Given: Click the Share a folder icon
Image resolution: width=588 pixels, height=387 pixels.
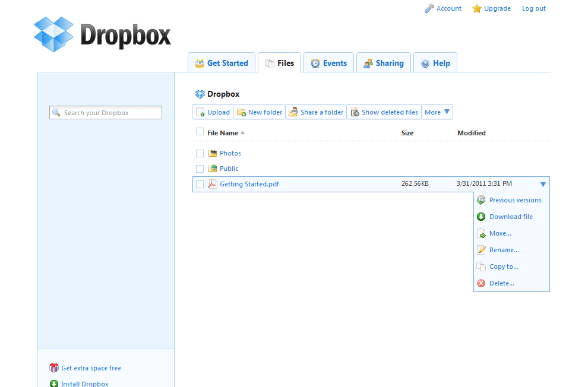Looking at the screenshot, I should (293, 112).
